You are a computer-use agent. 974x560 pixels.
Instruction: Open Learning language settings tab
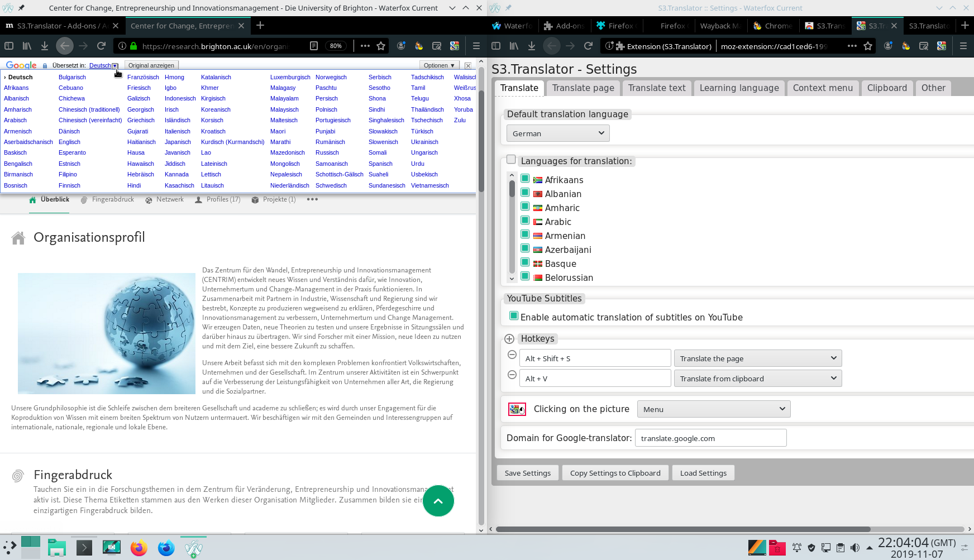tap(739, 88)
